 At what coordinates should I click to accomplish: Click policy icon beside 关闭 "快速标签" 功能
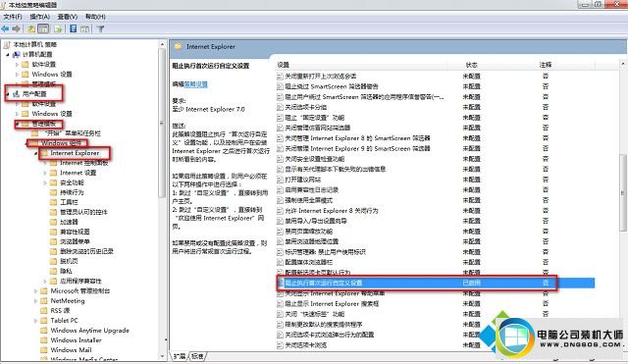pyautogui.click(x=280, y=314)
